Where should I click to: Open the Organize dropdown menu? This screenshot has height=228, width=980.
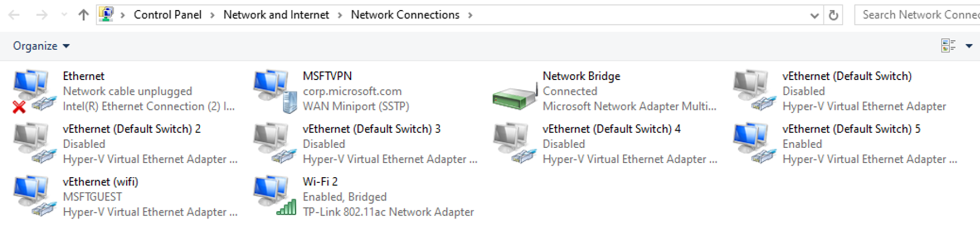[x=41, y=46]
